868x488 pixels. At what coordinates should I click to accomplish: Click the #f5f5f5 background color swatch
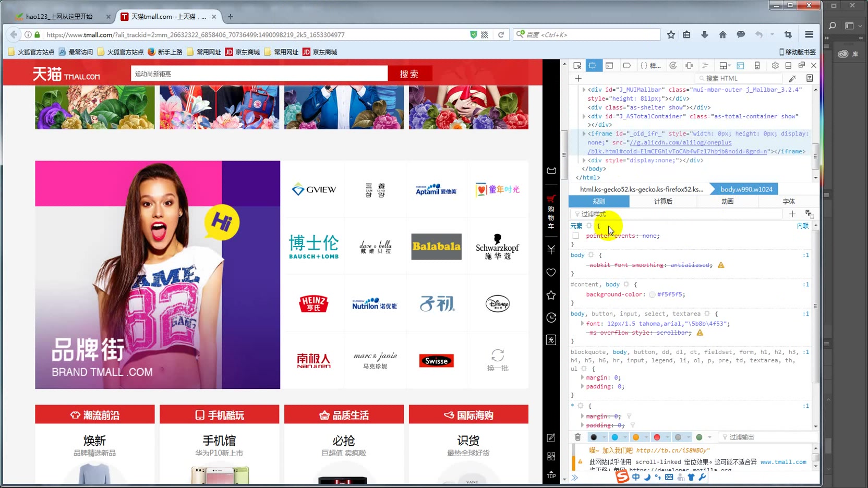[x=652, y=295]
